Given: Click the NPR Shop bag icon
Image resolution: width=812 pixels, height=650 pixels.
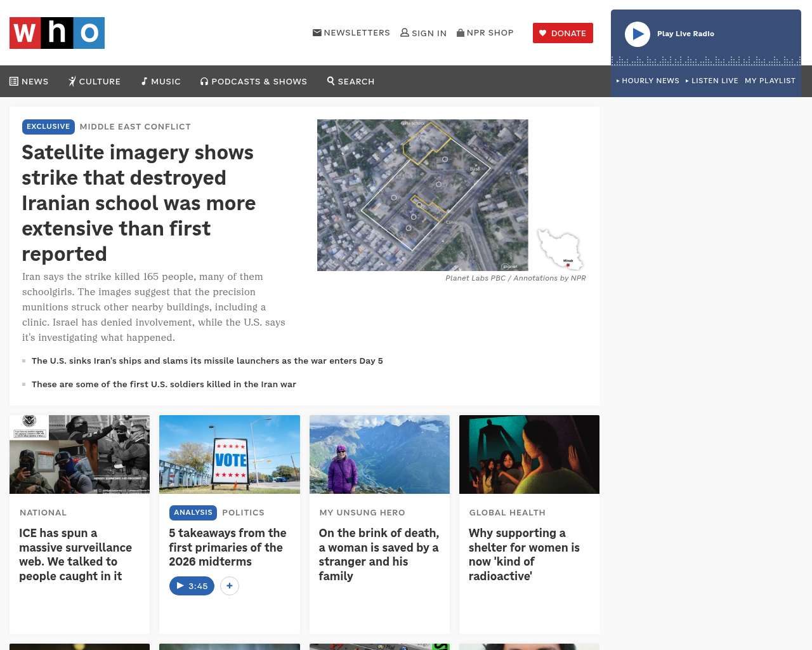Looking at the screenshot, I should tap(461, 33).
